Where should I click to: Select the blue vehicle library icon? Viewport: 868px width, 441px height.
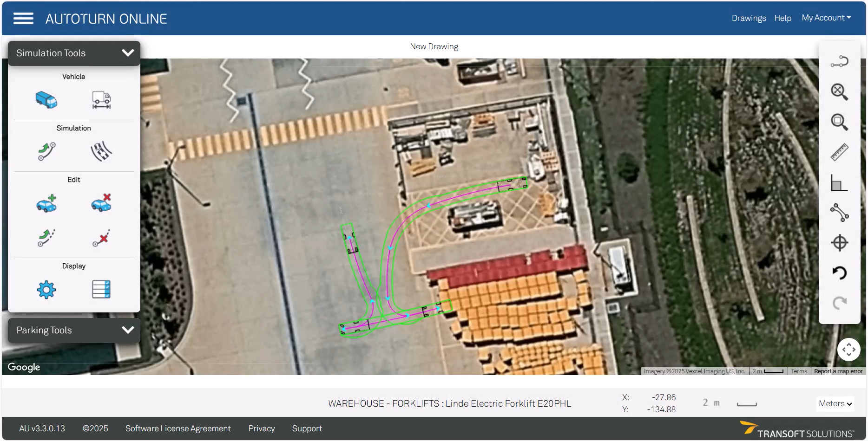[46, 100]
